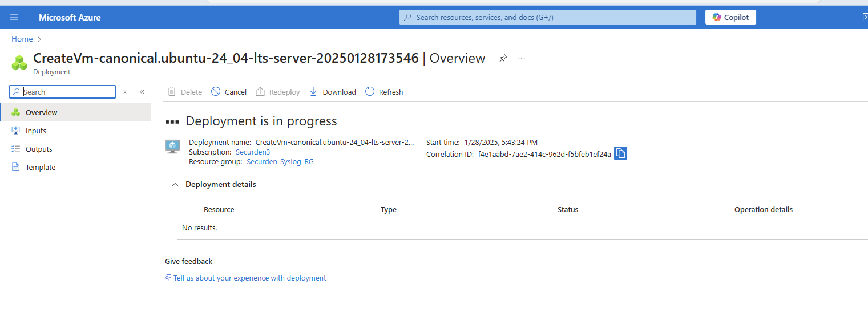Download the deployment details

[332, 92]
